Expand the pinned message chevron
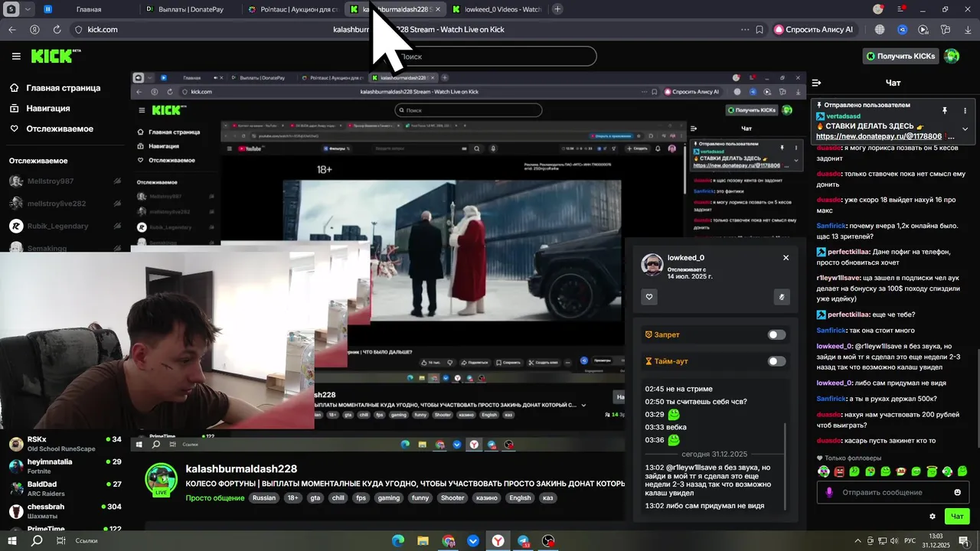 click(965, 129)
